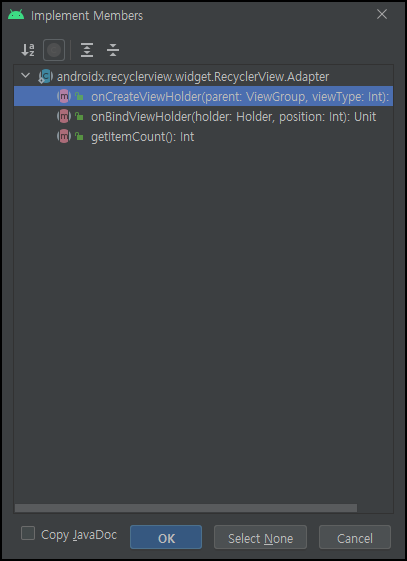Sort members alphabetically

point(28,50)
